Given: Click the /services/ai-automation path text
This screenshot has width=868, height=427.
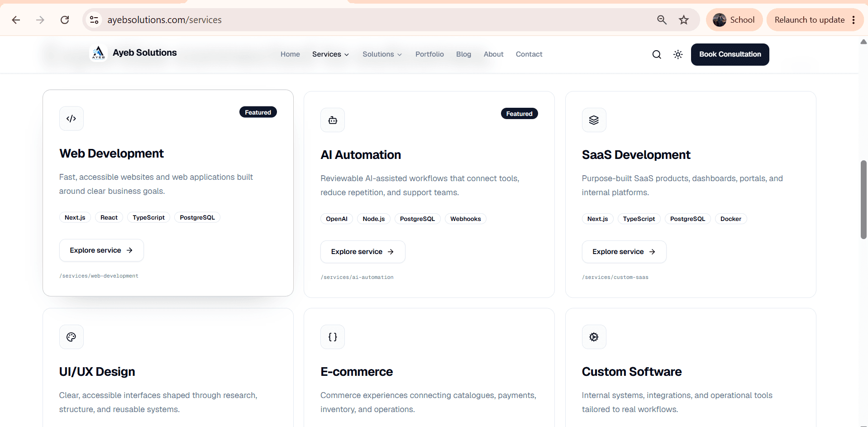Looking at the screenshot, I should pyautogui.click(x=357, y=277).
